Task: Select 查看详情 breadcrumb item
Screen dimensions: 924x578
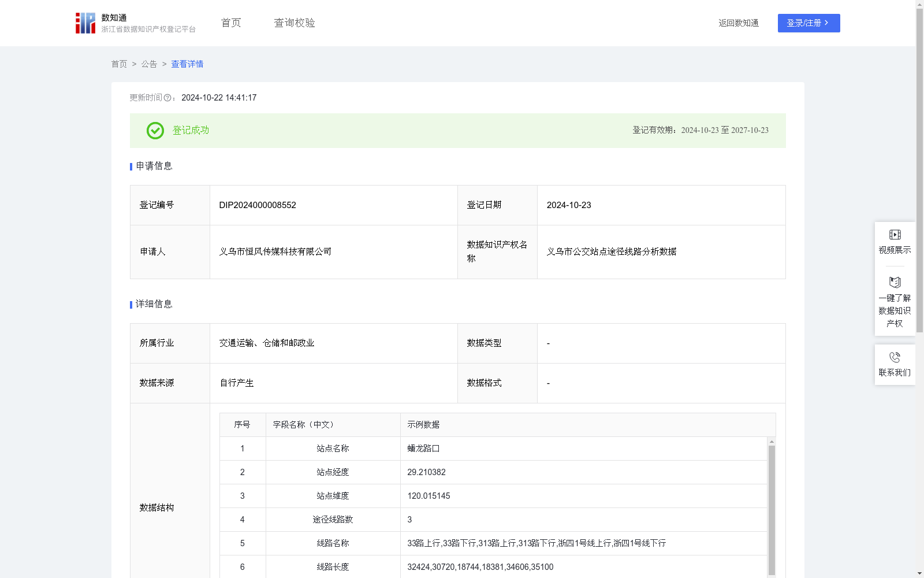Action: [187, 64]
